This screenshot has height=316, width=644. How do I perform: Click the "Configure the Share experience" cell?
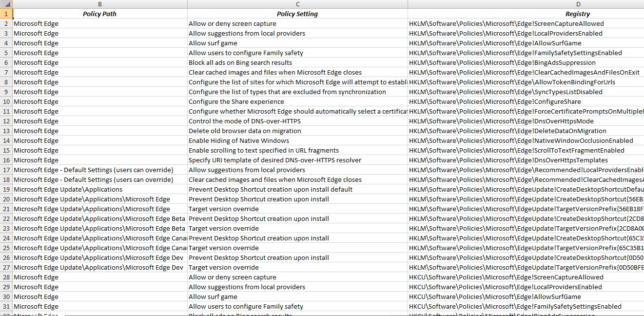297,101
